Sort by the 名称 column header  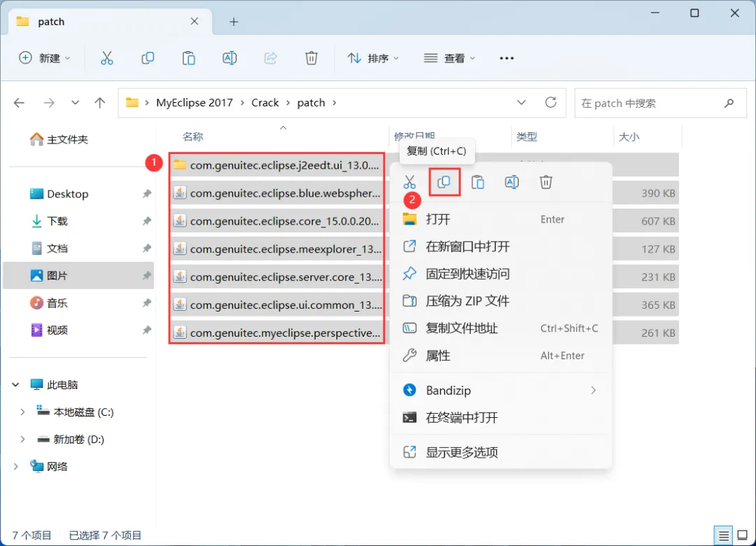click(193, 136)
